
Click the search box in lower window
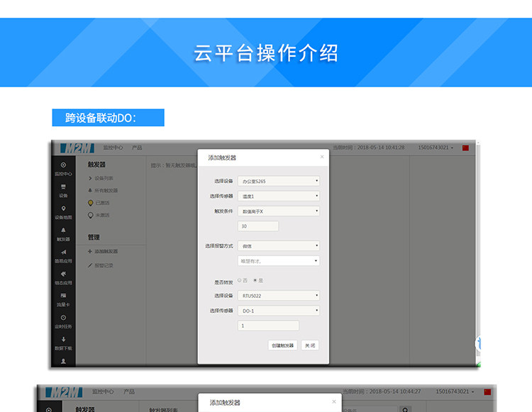[370, 409]
